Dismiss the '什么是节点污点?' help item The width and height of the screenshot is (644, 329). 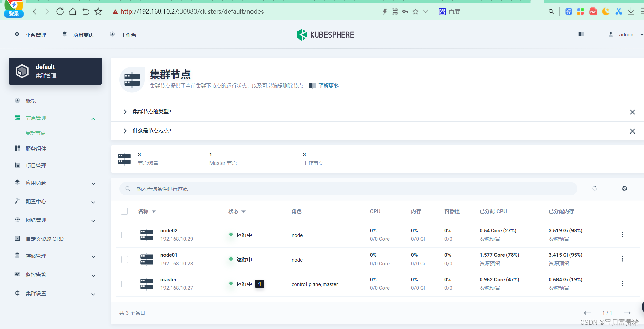pos(632,131)
